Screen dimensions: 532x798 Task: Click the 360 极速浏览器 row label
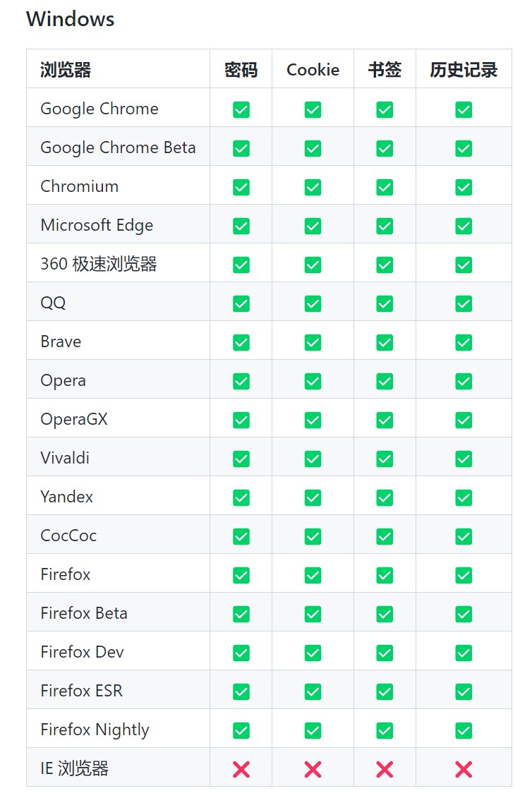(99, 264)
